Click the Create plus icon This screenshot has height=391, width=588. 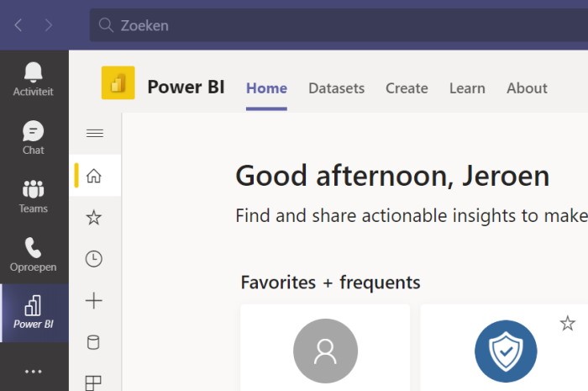click(94, 301)
